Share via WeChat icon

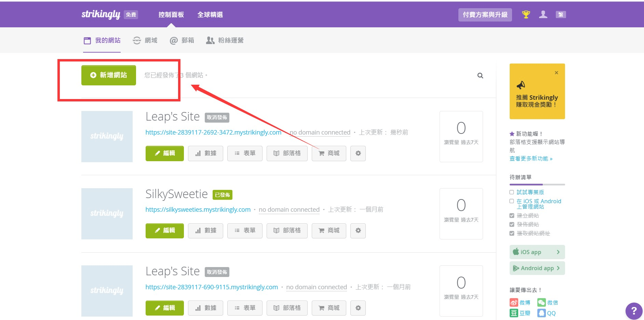[541, 303]
